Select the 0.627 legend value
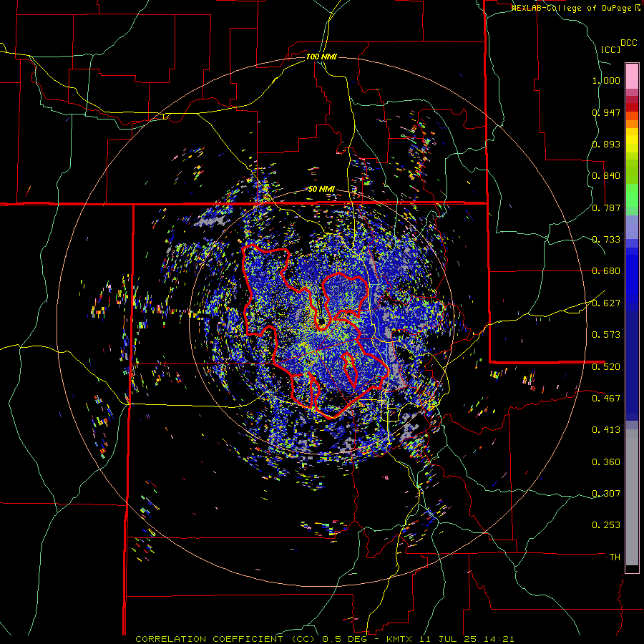Viewport: 644px width, 644px height. coord(606,303)
